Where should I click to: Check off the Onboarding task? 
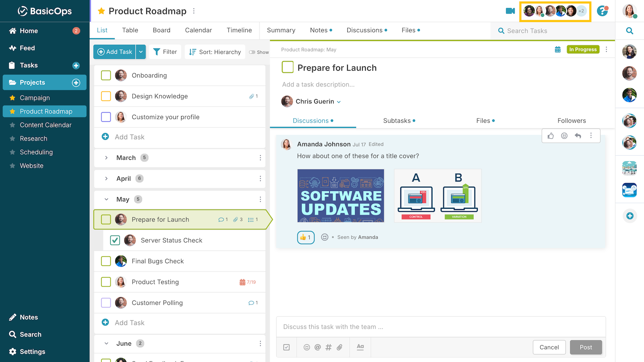coord(106,75)
